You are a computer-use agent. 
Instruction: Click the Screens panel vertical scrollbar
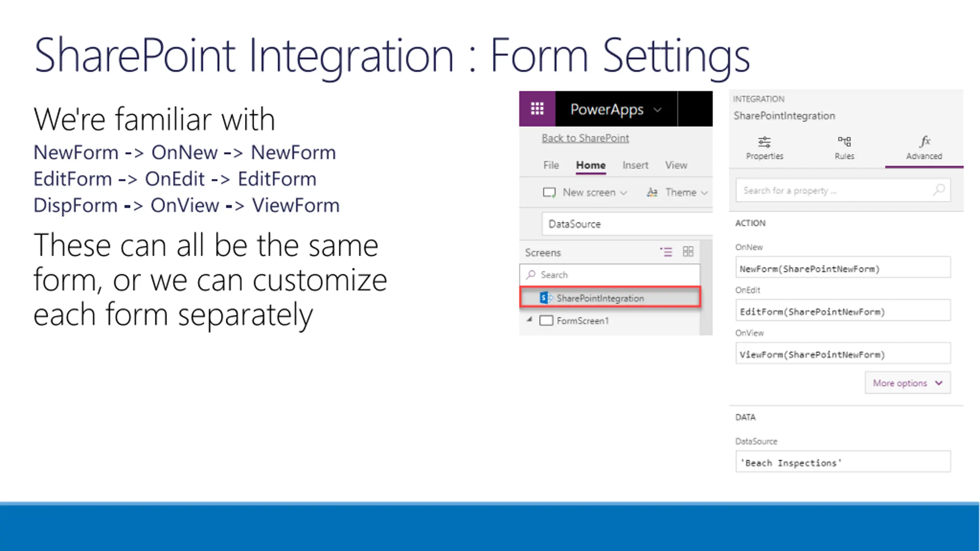pyautogui.click(x=706, y=288)
